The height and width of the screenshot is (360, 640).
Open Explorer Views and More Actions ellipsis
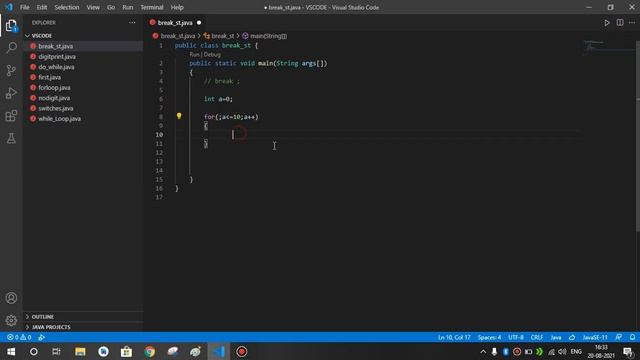tap(132, 23)
